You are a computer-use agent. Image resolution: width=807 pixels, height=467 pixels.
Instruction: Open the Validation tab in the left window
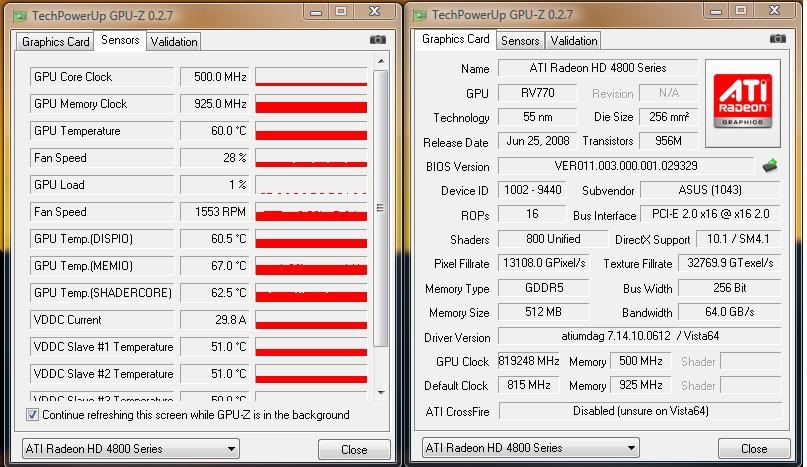point(173,42)
